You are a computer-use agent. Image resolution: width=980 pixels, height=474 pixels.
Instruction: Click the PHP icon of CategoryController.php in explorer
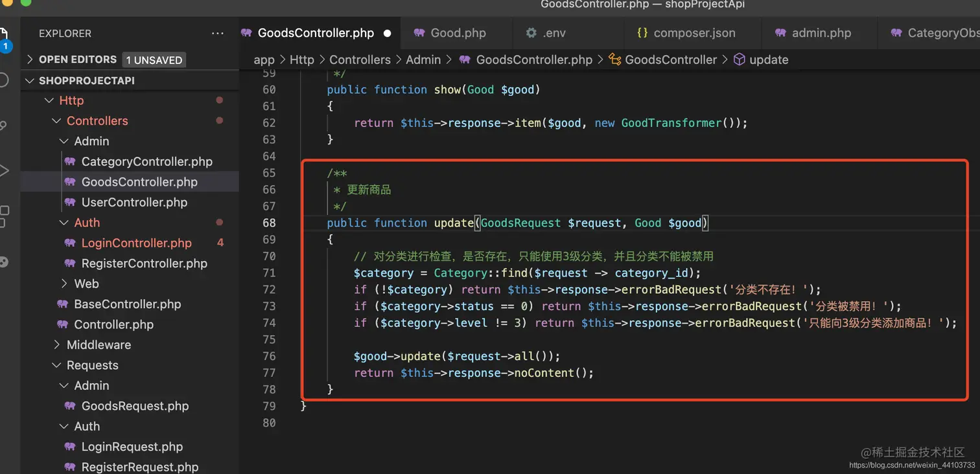[70, 161]
